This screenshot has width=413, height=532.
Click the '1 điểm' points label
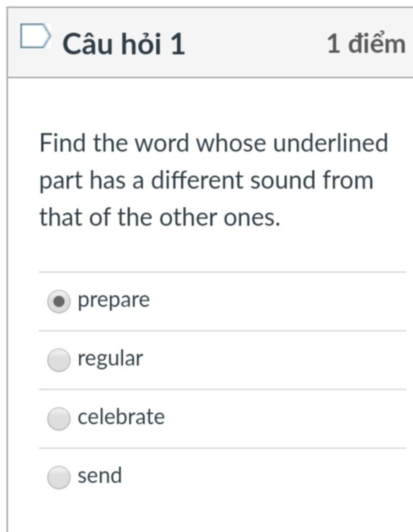point(366,43)
